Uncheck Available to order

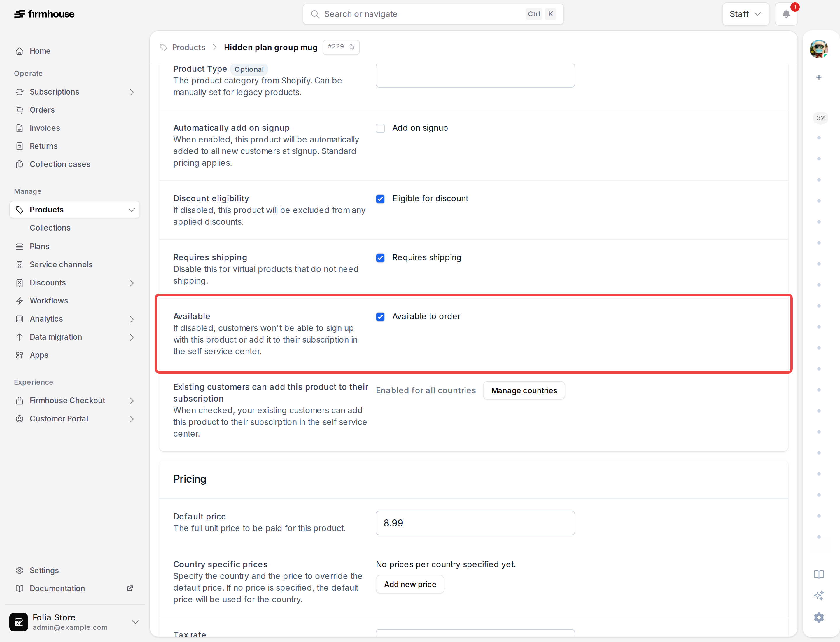point(380,317)
